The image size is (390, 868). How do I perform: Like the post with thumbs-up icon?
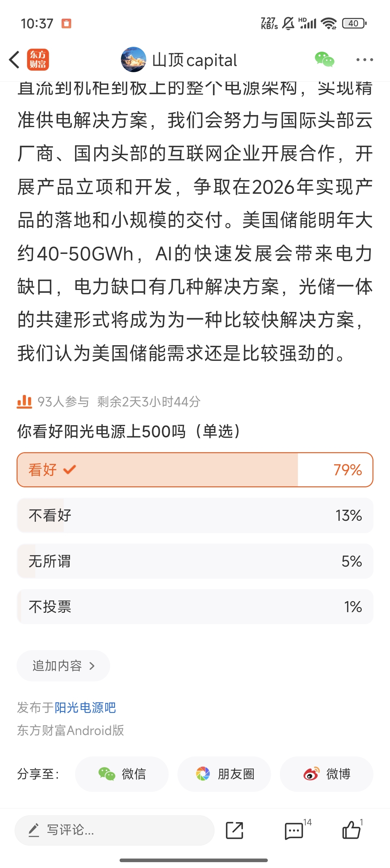351,830
